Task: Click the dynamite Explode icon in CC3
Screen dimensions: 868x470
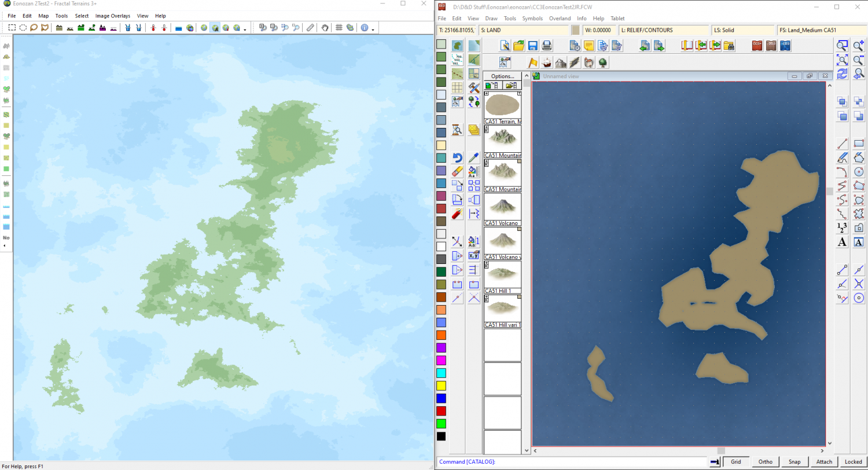Action: pyautogui.click(x=457, y=214)
